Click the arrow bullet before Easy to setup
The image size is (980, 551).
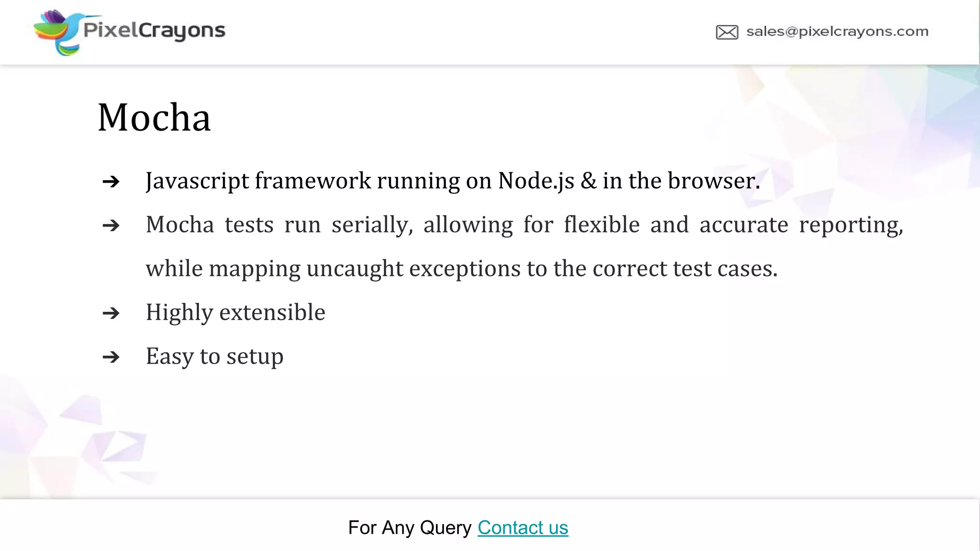click(x=111, y=357)
